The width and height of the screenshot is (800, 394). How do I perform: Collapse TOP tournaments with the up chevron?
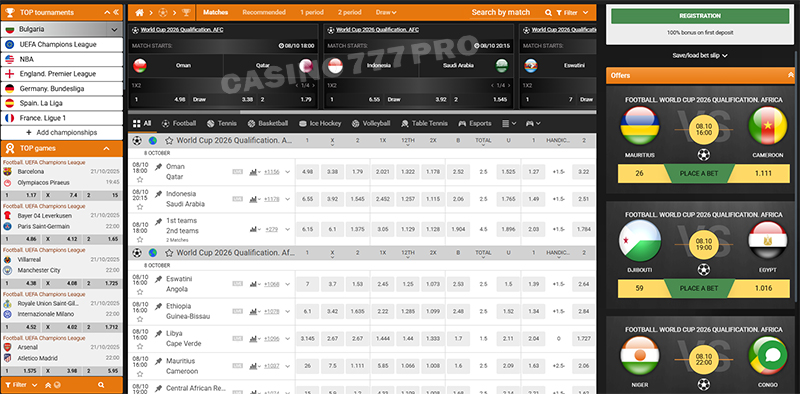pyautogui.click(x=107, y=12)
